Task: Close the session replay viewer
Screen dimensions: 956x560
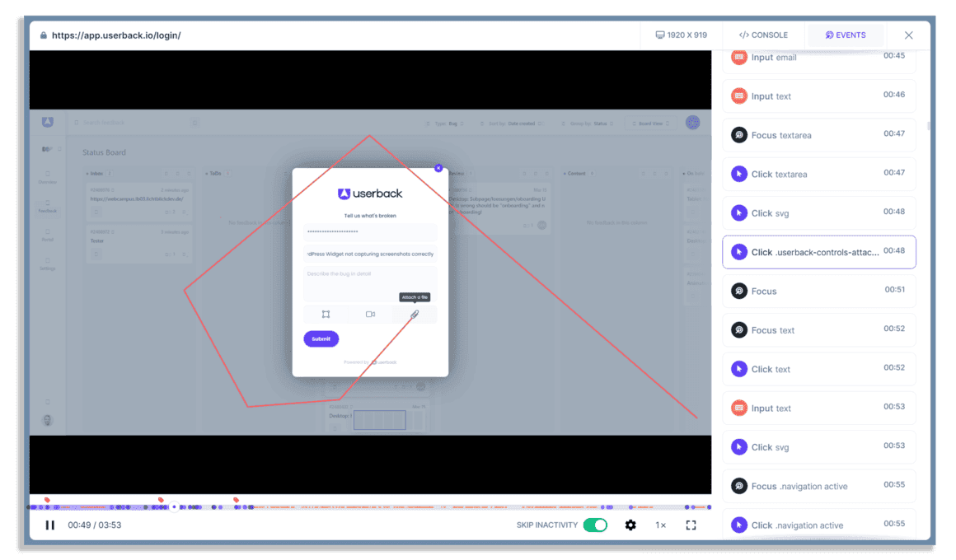Action: [x=908, y=35]
